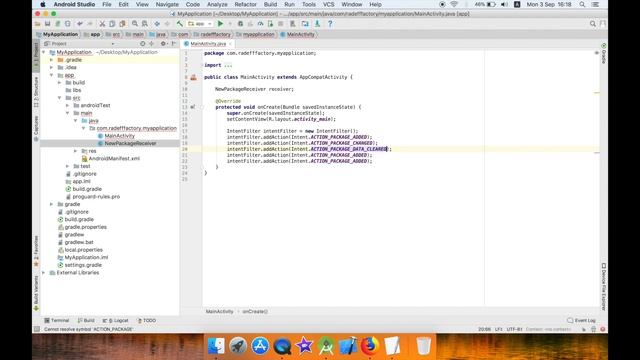
Task: Open Xcode from the Dock
Action: coord(348,346)
